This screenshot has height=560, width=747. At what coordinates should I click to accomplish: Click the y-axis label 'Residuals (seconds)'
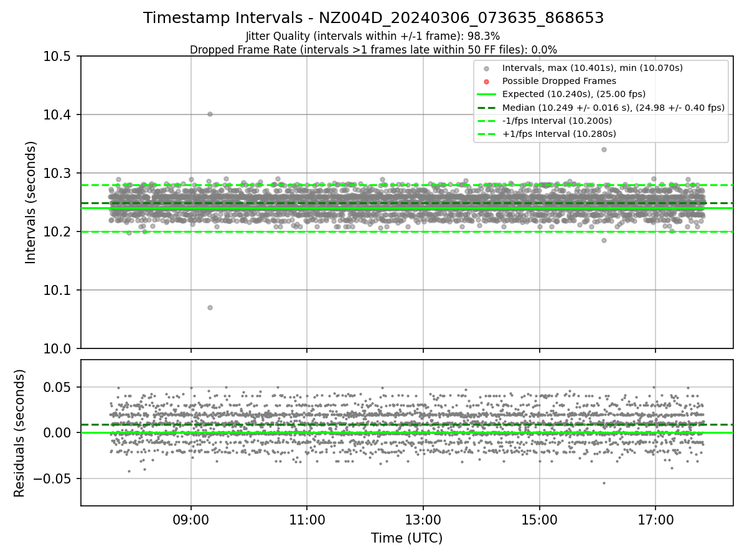pos(19,433)
